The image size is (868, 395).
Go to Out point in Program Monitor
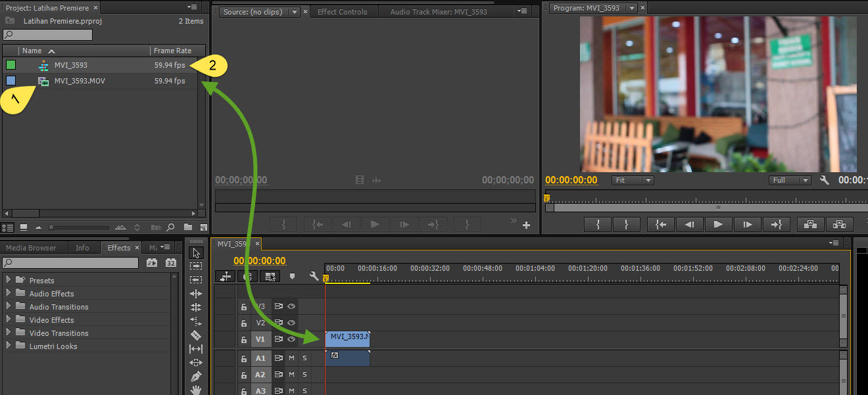(776, 225)
